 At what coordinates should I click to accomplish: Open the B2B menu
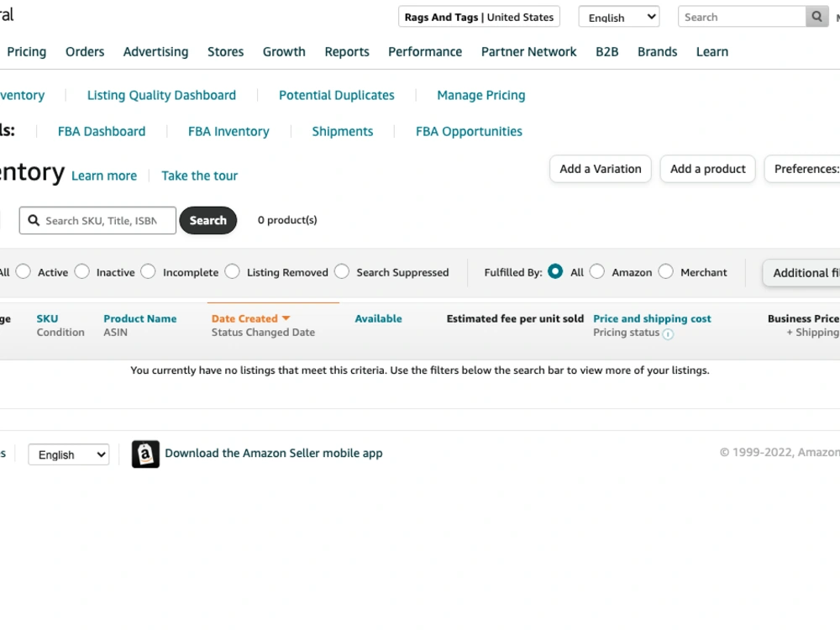click(607, 51)
